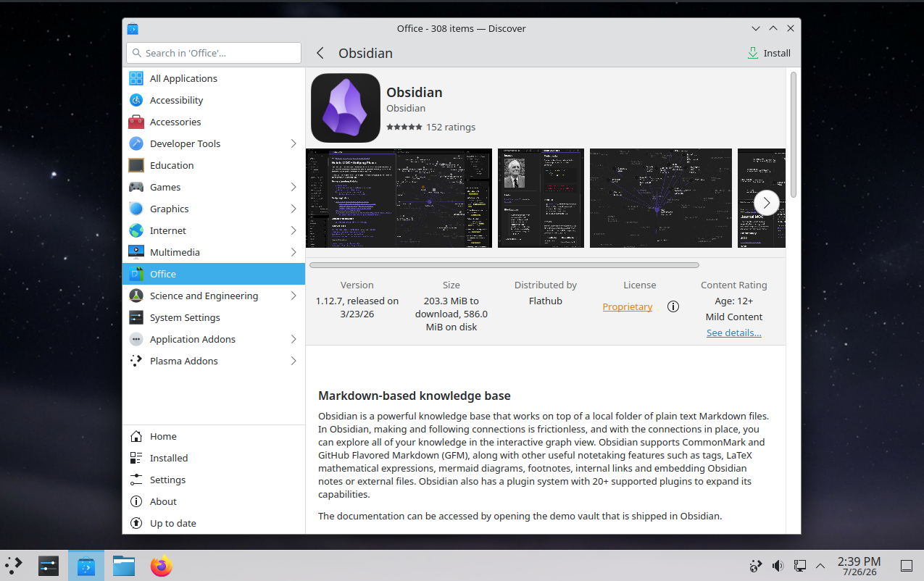Expand the Internet subcategories arrow
Screen dimensions: 924x581
[294, 230]
